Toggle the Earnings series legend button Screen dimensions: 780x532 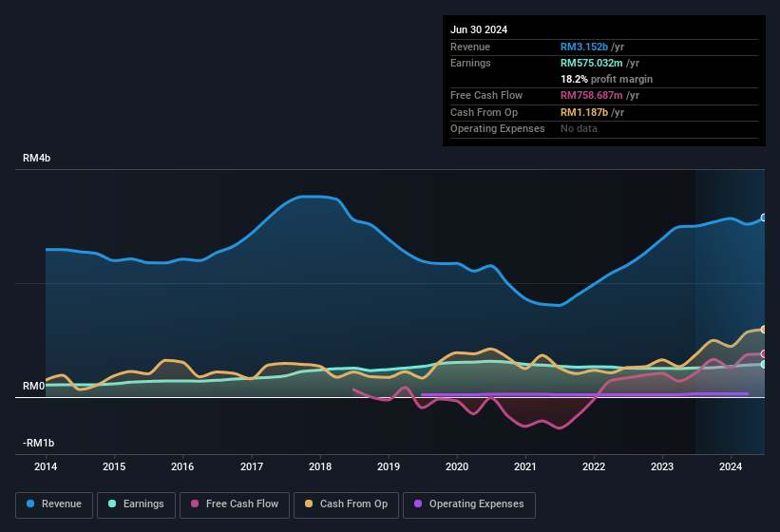pos(136,504)
